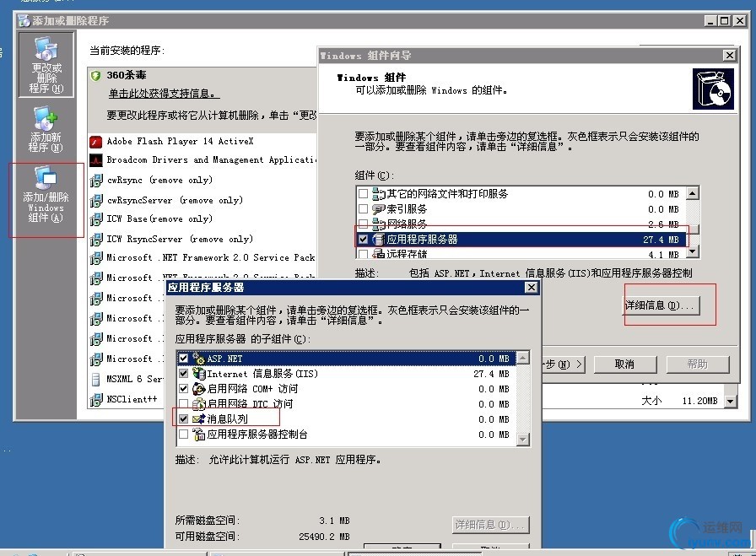
Task: Uncheck the ASP.NET checkbox
Action: [x=183, y=359]
